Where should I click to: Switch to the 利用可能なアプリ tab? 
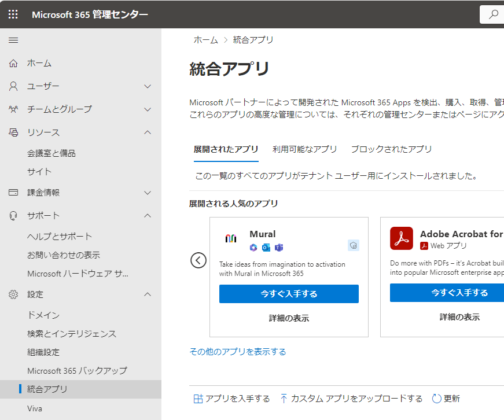(x=305, y=149)
